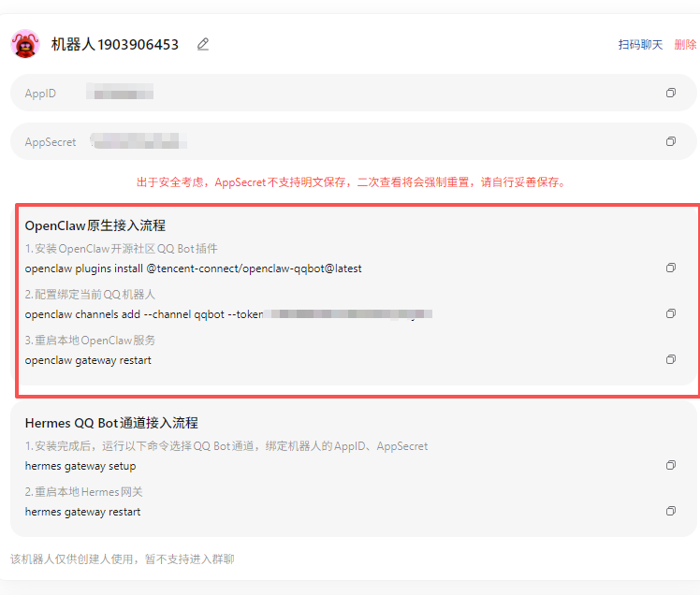Viewport: 700px width, 595px height.
Task: Click the edit pencil next to robot name
Action: [203, 44]
